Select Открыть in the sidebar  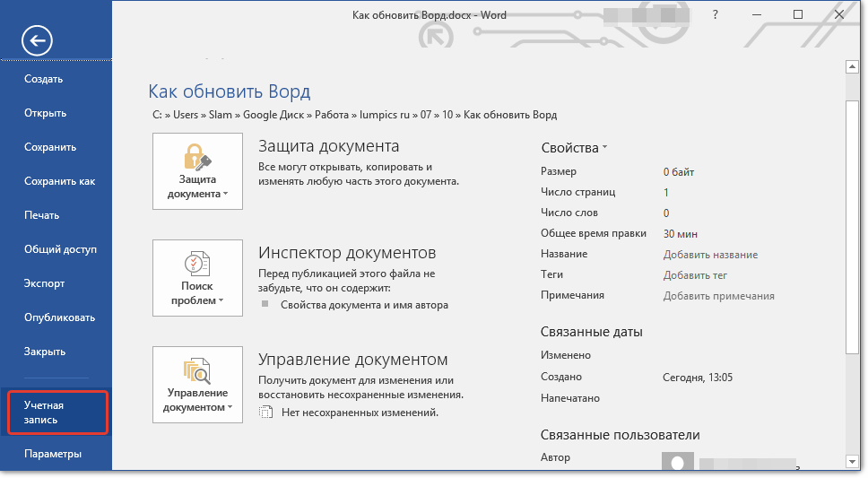pyautogui.click(x=46, y=113)
